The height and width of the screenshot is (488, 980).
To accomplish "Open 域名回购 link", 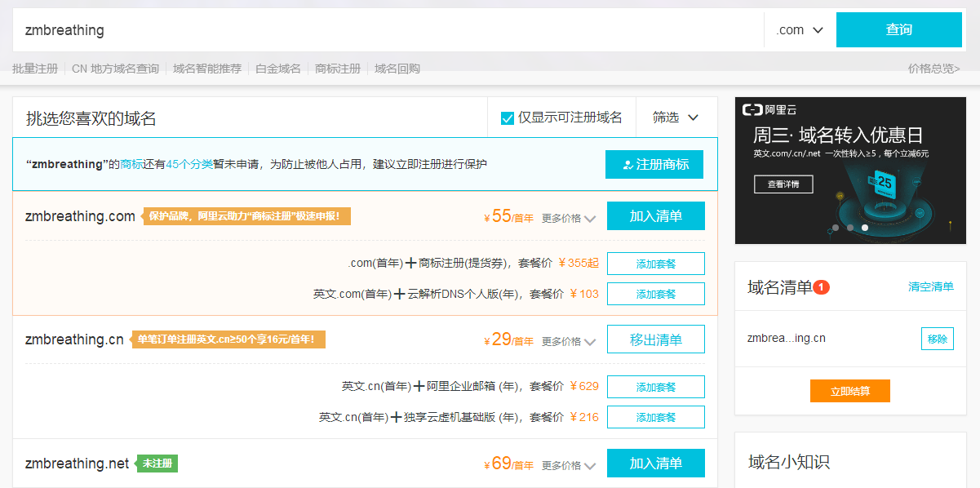I will point(397,69).
